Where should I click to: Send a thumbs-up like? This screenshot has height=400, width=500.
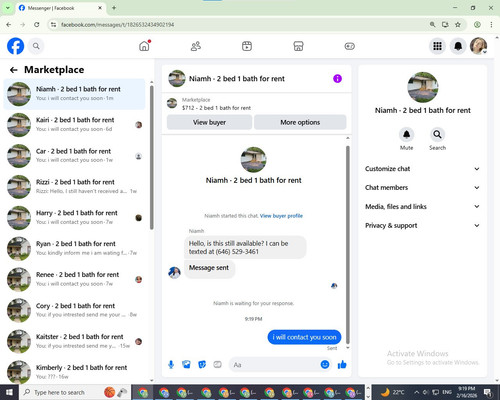click(x=342, y=365)
